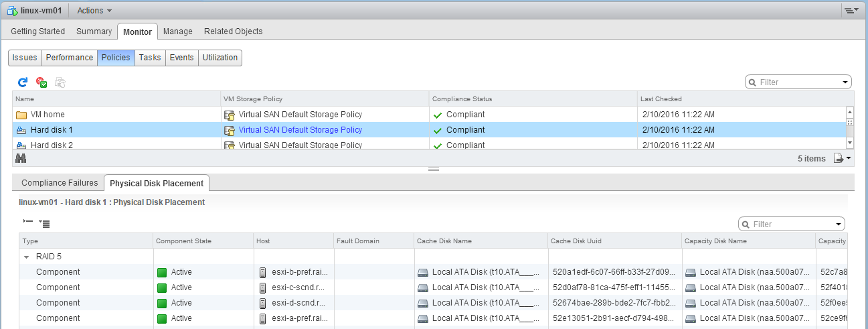The width and height of the screenshot is (868, 329).
Task: Open the Compliance Failures tab
Action: point(60,183)
